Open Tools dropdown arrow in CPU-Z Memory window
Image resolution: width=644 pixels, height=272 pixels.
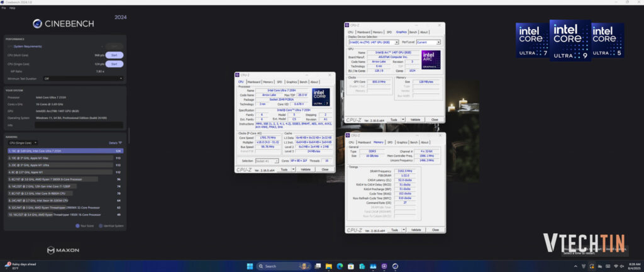pyautogui.click(x=404, y=230)
